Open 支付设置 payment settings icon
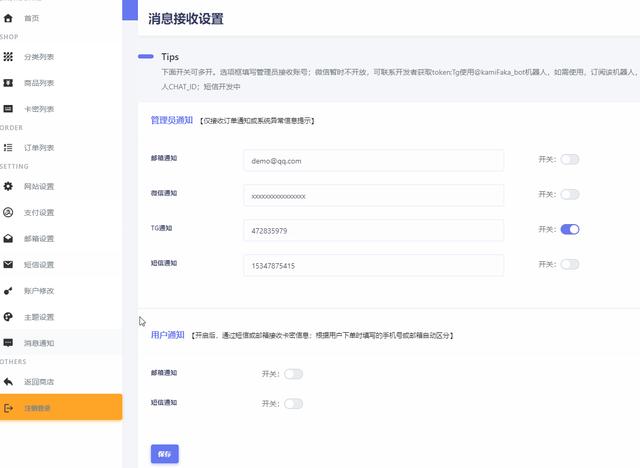This screenshot has width=640, height=468. 8,213
